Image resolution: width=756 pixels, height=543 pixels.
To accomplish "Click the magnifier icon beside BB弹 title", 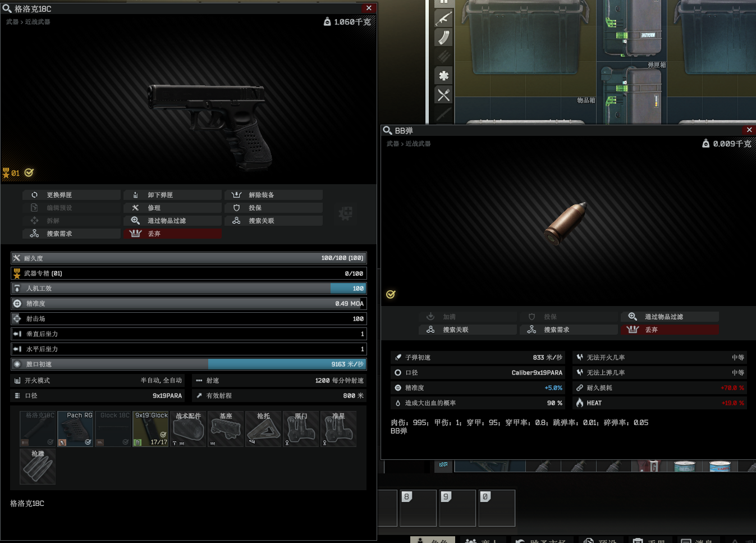I will (x=387, y=130).
